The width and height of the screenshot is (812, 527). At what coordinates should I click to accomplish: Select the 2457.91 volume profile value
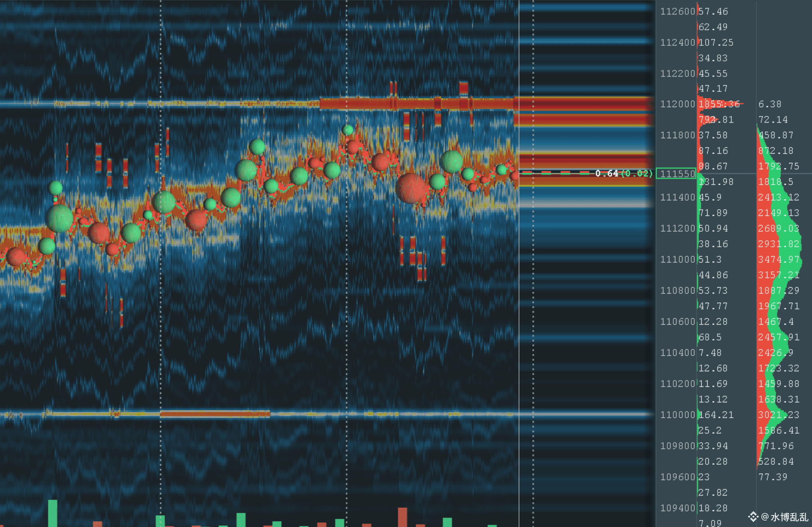pos(779,337)
